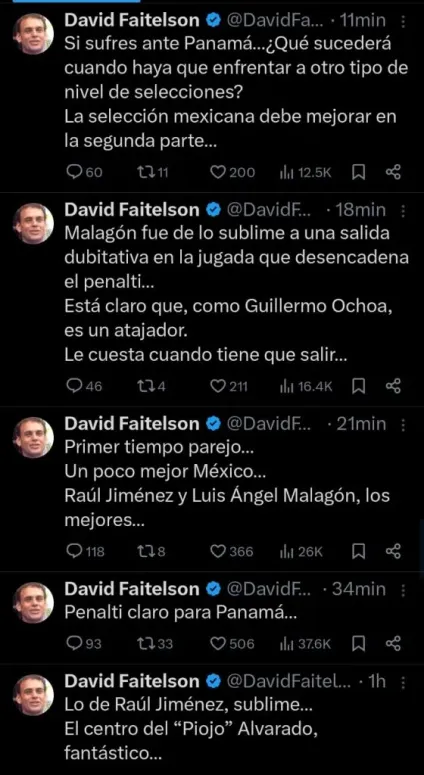Screen dimensions: 424x775
Task: Retweet the "Primer tiempo parejo" tweet
Action: (152, 552)
